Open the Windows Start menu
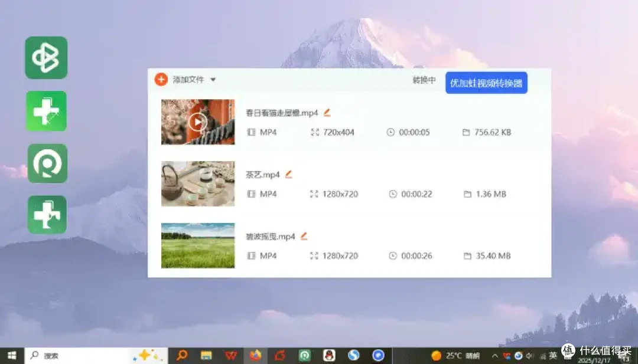The image size is (638, 364). click(12, 356)
